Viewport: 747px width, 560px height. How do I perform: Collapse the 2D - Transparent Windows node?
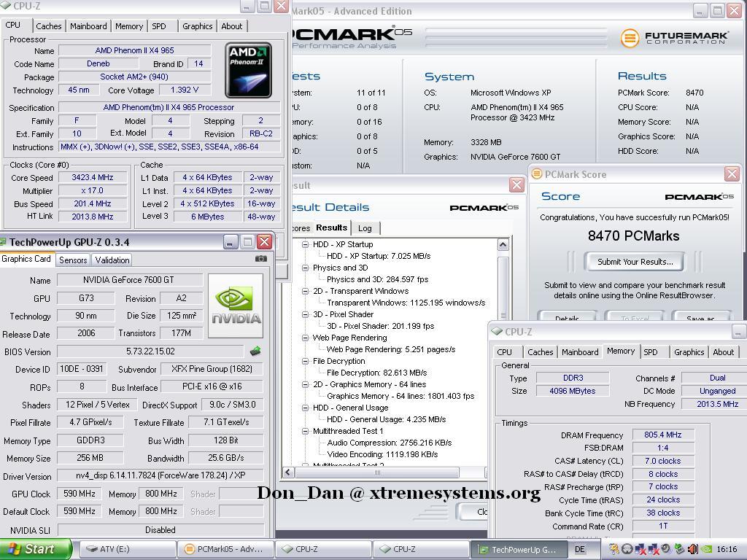click(x=305, y=291)
